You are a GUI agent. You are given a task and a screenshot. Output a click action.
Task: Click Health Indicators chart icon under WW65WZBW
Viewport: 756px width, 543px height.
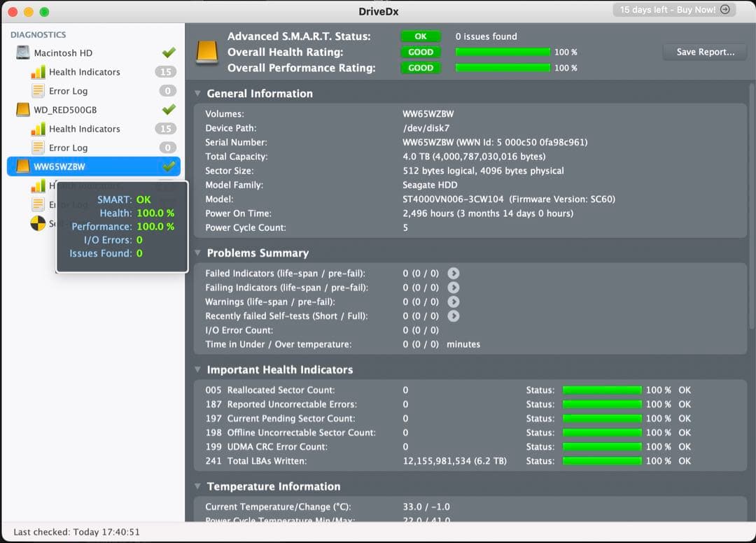point(38,185)
